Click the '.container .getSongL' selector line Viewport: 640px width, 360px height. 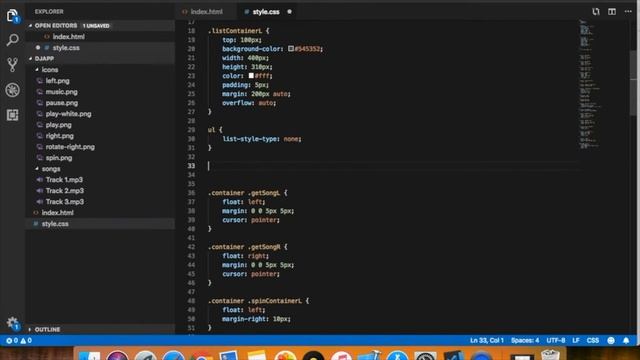coord(247,193)
